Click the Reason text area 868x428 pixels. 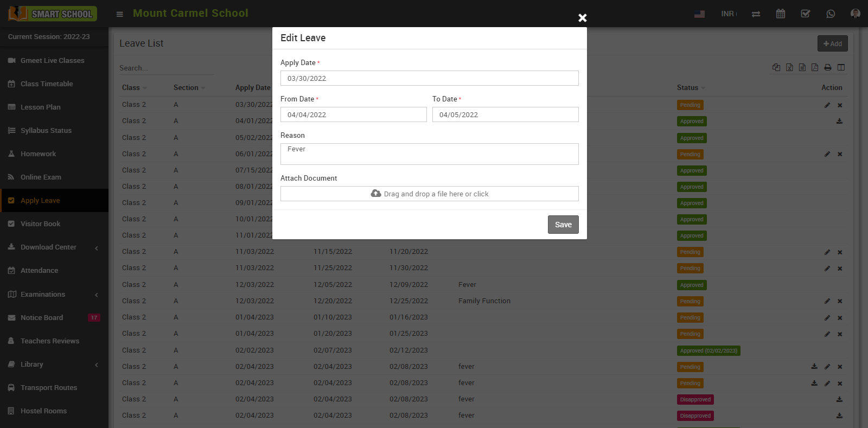(429, 154)
